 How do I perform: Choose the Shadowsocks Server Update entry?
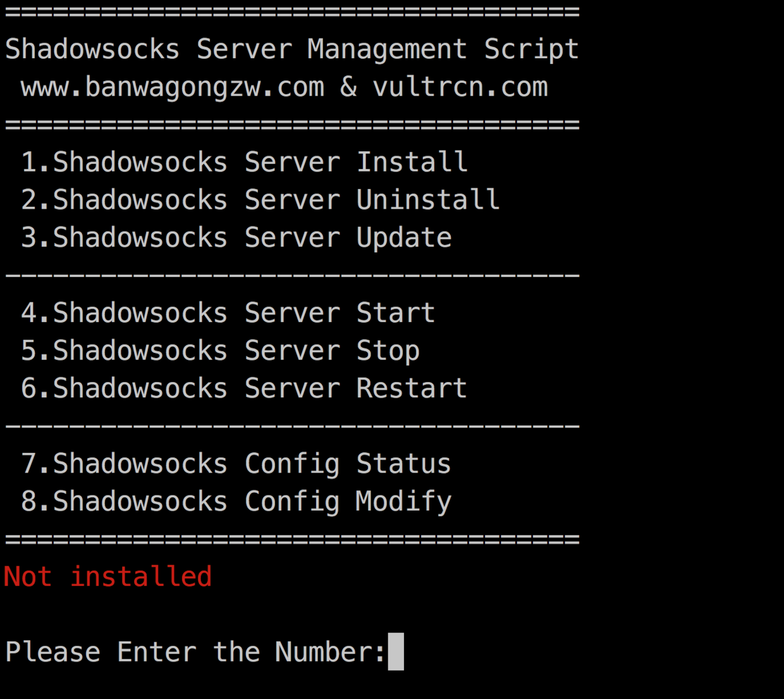[x=236, y=238]
